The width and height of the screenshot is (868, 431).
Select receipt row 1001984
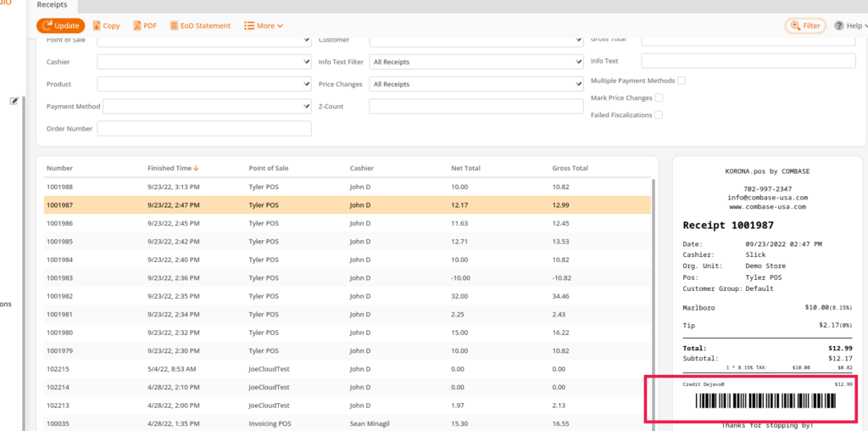[347, 260]
